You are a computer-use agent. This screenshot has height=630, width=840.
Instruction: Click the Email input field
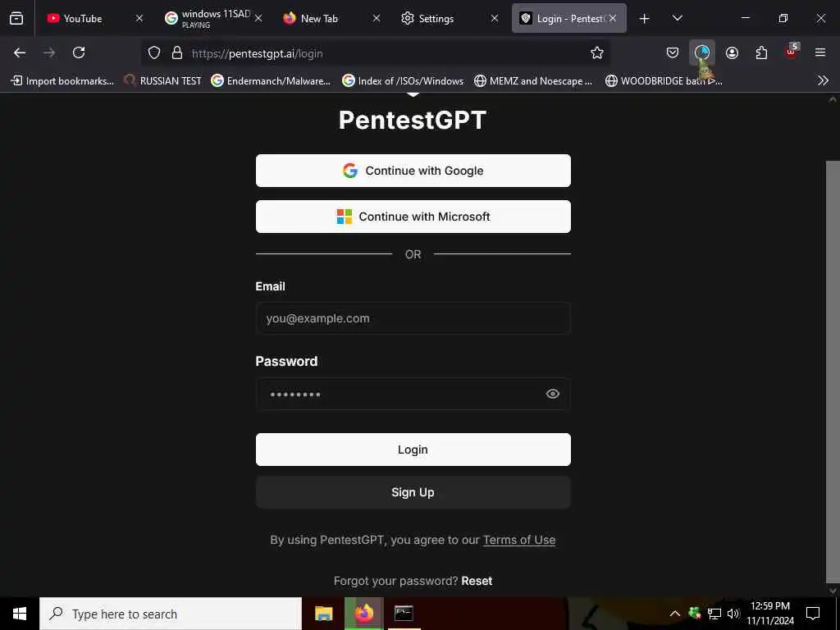413,318
